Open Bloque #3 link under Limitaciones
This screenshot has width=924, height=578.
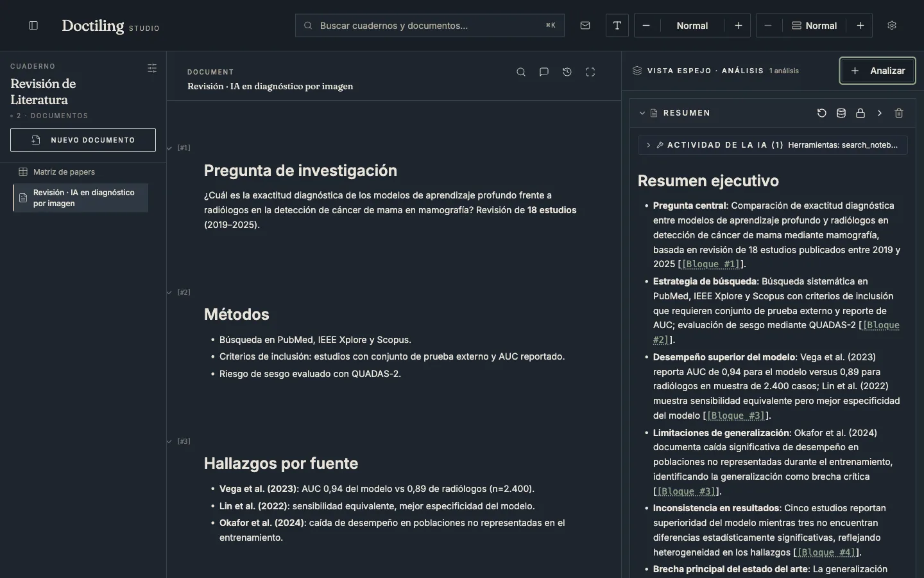point(687,491)
